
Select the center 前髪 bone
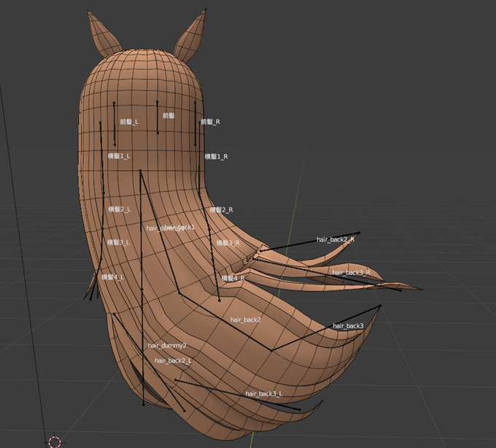(x=168, y=115)
